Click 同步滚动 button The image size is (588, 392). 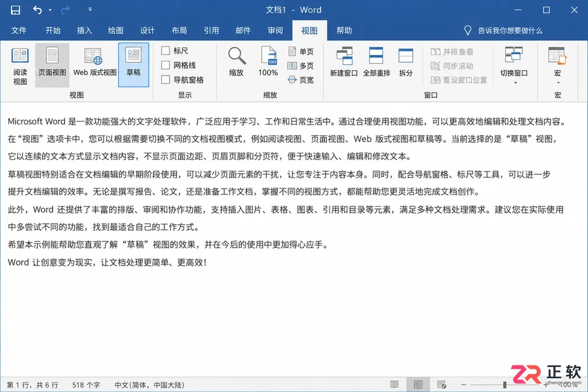coord(452,66)
